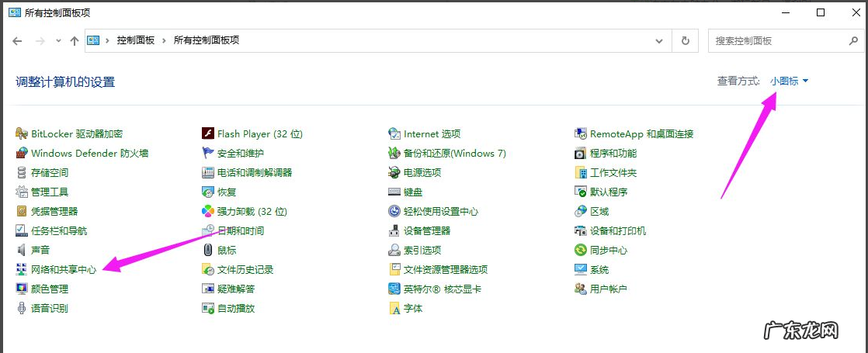Image resolution: width=868 pixels, height=353 pixels.
Task: Open the Flash Player icon
Action: coord(207,134)
